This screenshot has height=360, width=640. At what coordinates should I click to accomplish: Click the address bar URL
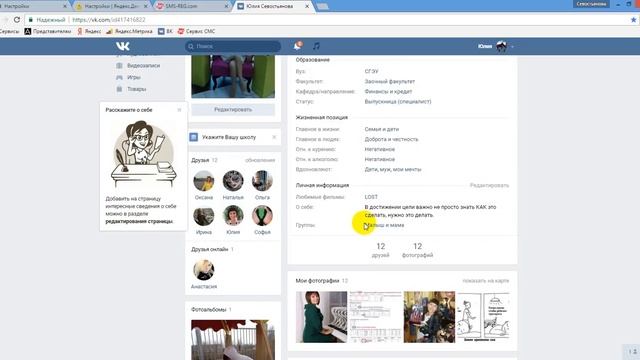coord(109,20)
